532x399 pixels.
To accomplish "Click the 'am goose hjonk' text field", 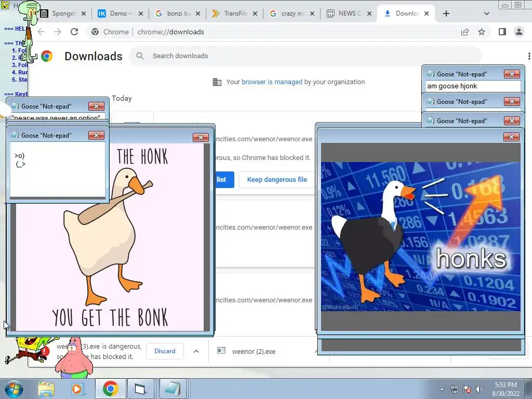I will click(473, 86).
